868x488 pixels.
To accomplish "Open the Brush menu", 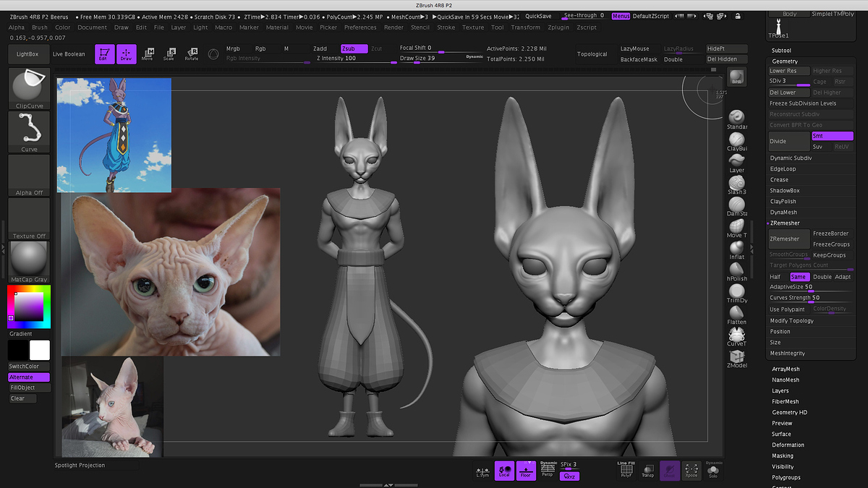I will pos(40,27).
